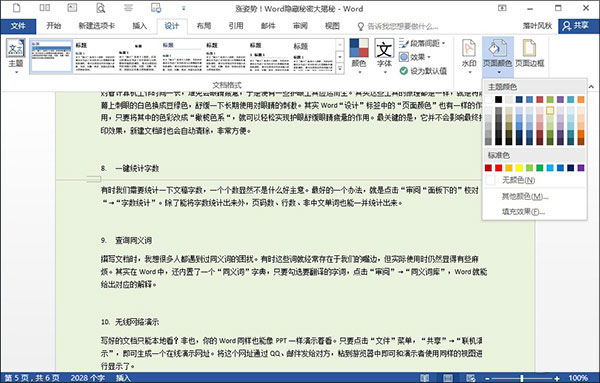Click the heading 一键统计字数
Image resolution: width=600 pixels, height=383 pixels.
(137, 168)
